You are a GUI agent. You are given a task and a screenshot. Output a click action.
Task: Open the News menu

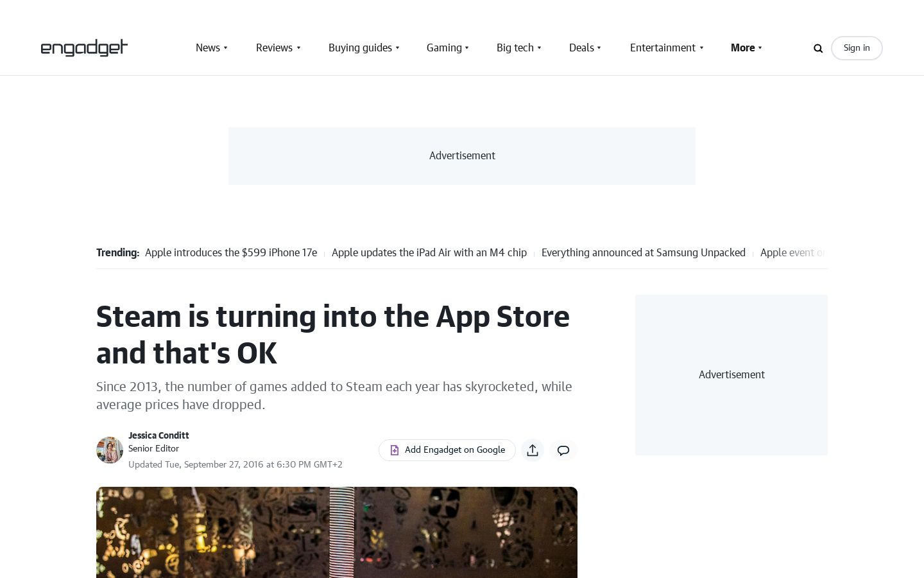coord(208,48)
